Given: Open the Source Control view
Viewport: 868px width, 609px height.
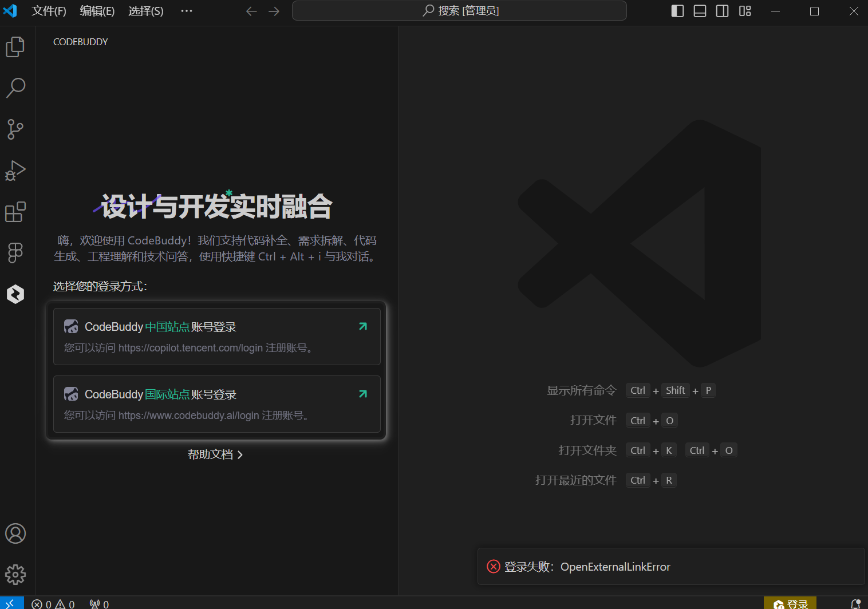Looking at the screenshot, I should pos(15,129).
